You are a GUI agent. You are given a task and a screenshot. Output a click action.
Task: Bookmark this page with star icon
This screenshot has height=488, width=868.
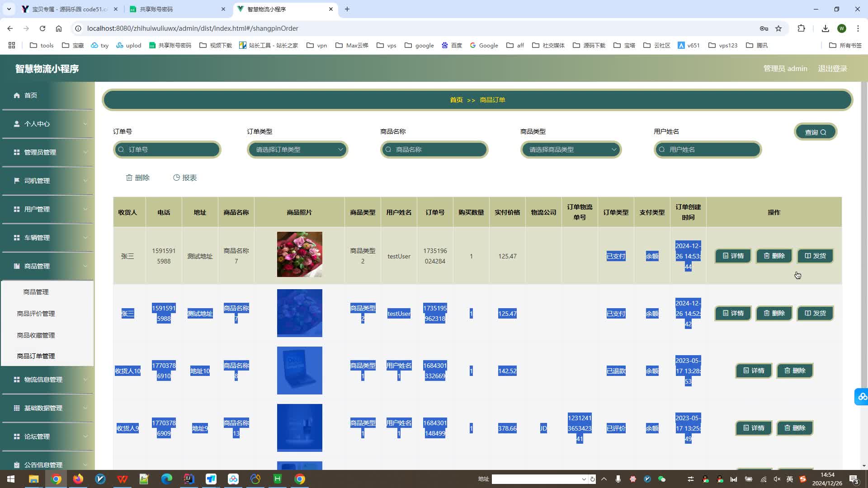click(x=778, y=28)
